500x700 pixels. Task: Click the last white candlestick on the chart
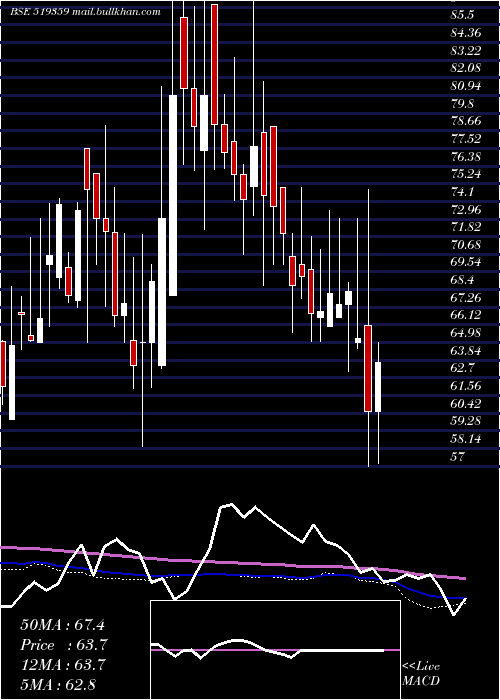point(378,387)
